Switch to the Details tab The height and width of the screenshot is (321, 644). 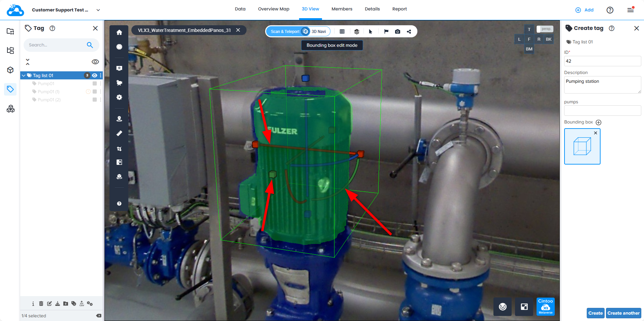tap(372, 9)
